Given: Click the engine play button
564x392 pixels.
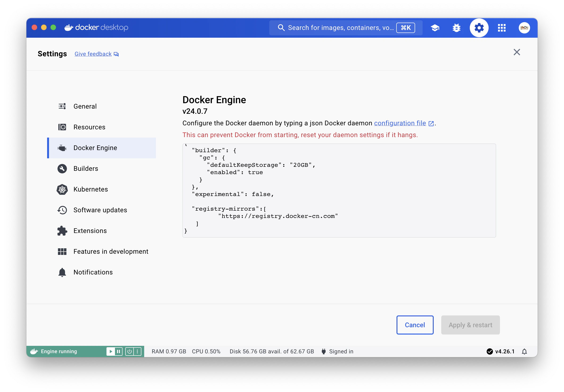Looking at the screenshot, I should point(110,351).
